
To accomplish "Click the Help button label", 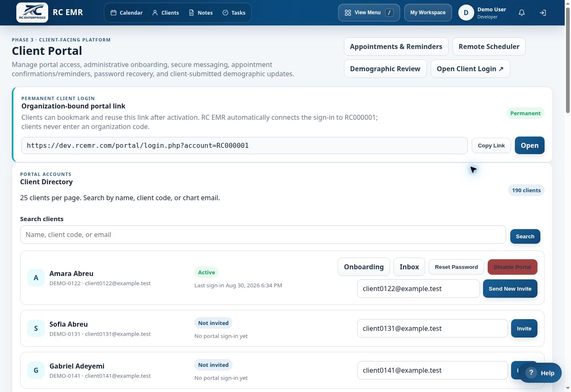I will pos(547,373).
